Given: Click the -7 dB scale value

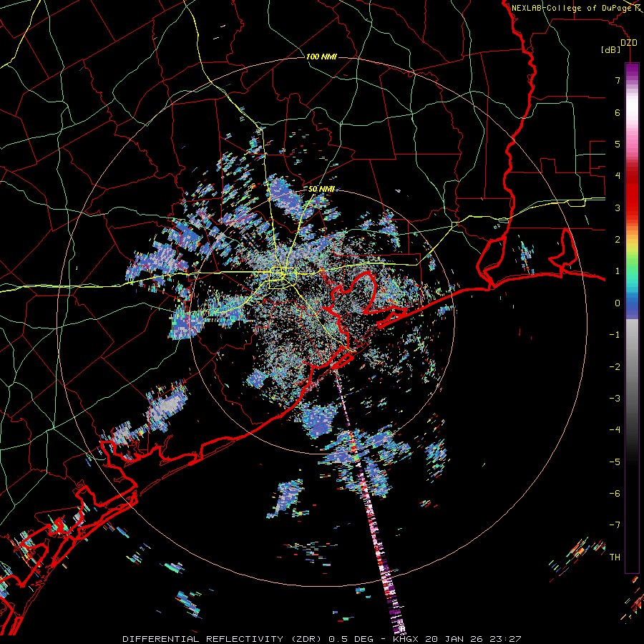Looking at the screenshot, I should (615, 525).
